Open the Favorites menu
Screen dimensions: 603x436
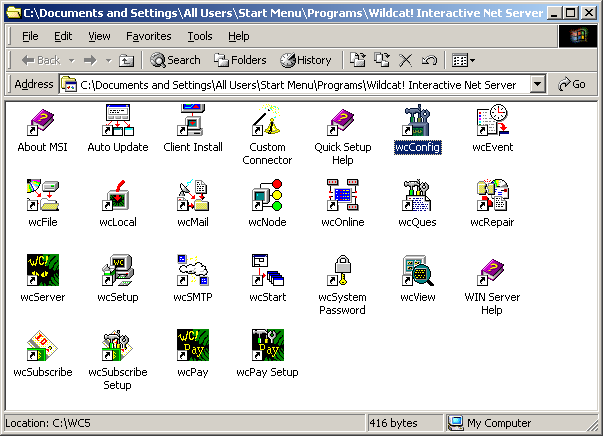[x=148, y=37]
